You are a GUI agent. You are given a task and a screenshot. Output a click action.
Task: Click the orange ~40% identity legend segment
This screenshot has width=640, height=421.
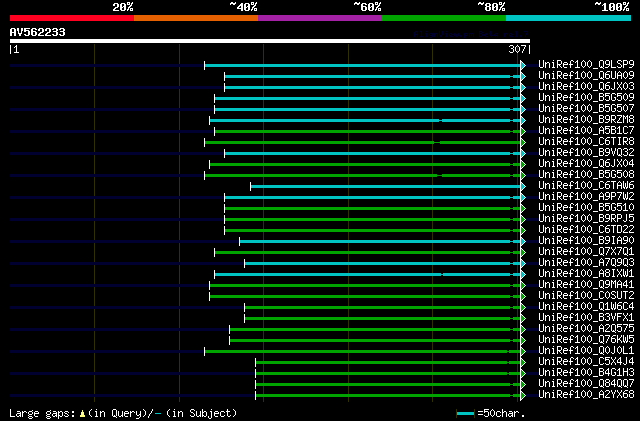tap(196, 18)
